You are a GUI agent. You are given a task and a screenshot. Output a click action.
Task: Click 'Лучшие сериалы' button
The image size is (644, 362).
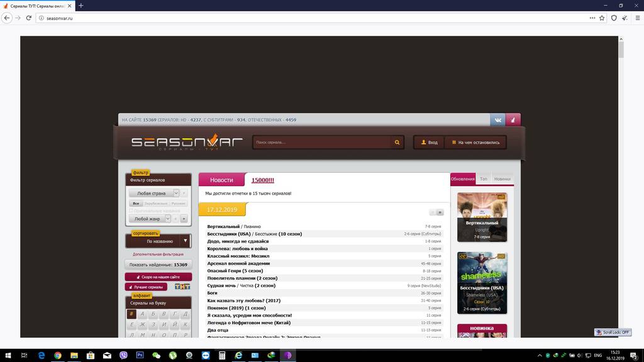pyautogui.click(x=146, y=287)
